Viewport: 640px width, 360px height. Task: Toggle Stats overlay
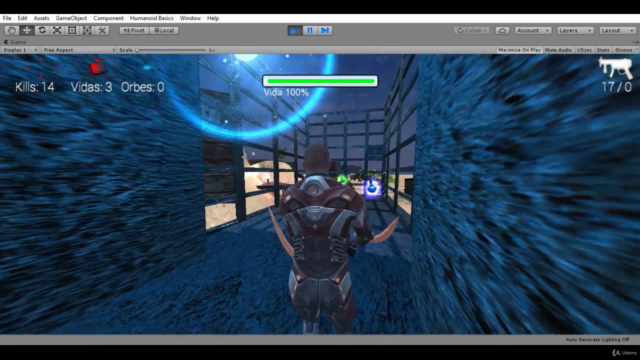coord(603,50)
